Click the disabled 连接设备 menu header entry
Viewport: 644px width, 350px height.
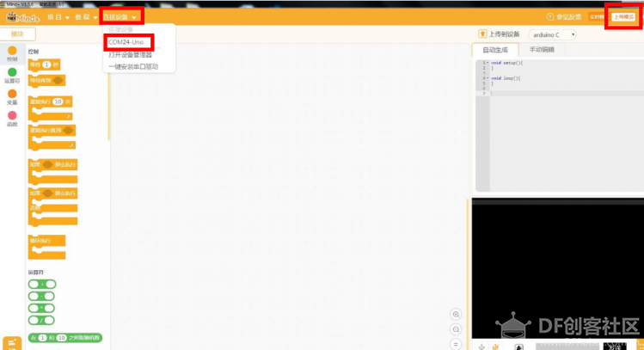(x=120, y=29)
